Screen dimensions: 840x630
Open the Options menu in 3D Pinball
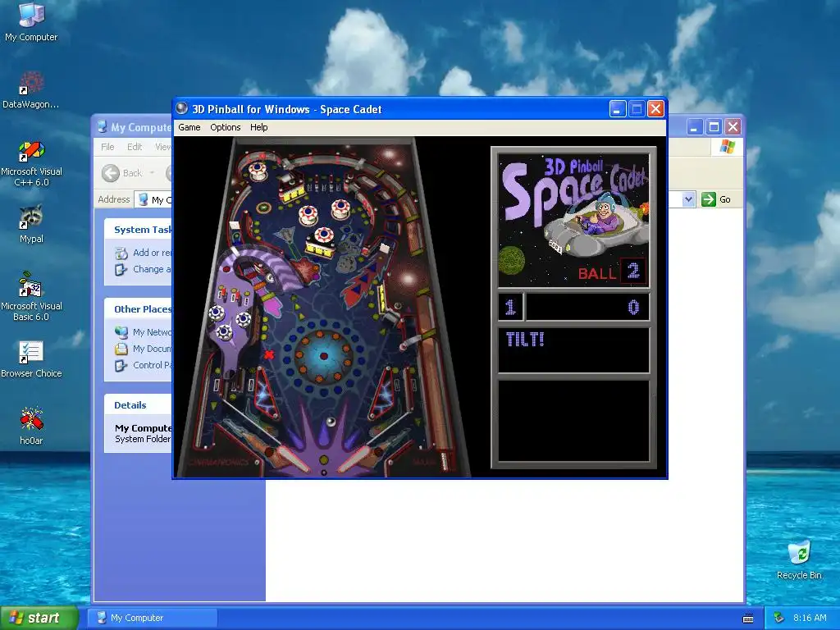click(x=225, y=127)
